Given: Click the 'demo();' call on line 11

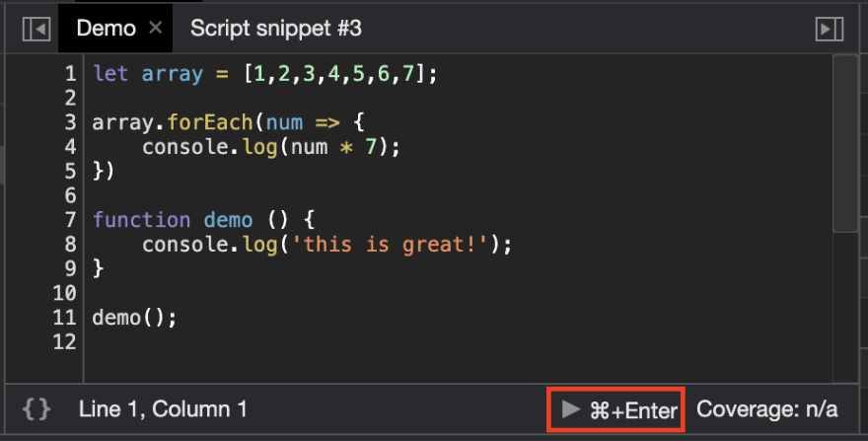Looking at the screenshot, I should point(134,318).
